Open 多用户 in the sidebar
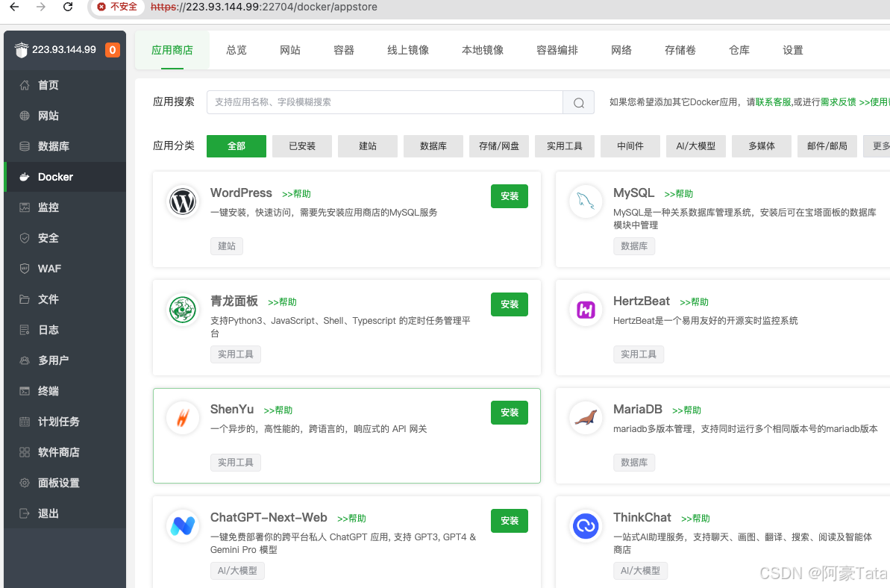This screenshot has width=890, height=588. point(65,361)
